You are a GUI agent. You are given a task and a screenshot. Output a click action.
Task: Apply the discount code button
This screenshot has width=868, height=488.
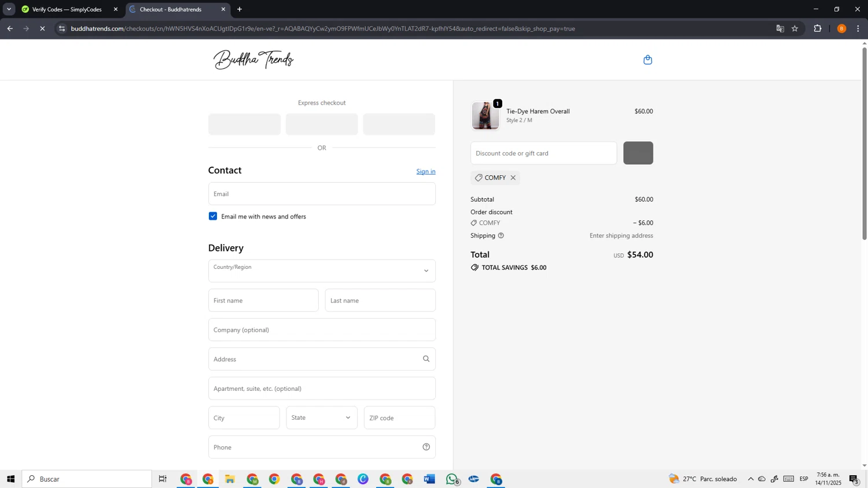638,153
